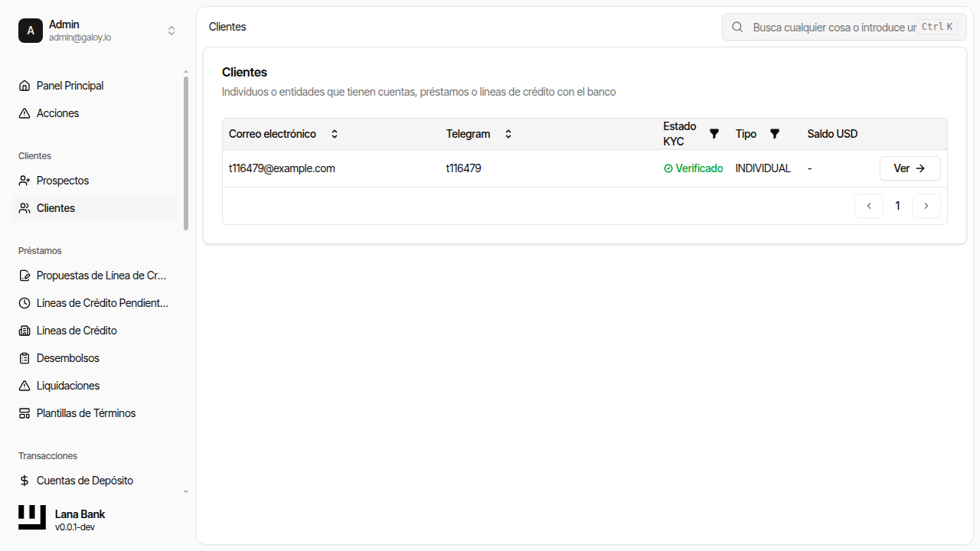
Task: Open the Estado KYC filter
Action: tap(714, 134)
